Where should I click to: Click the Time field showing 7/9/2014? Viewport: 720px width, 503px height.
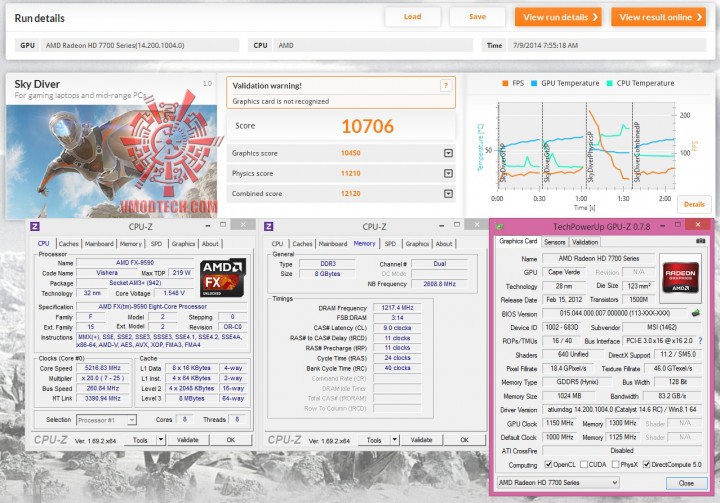607,45
